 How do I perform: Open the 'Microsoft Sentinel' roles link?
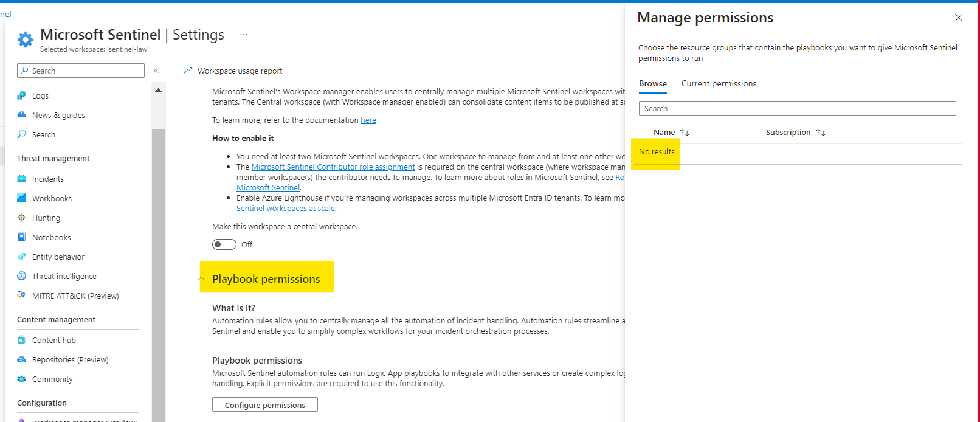point(268,188)
